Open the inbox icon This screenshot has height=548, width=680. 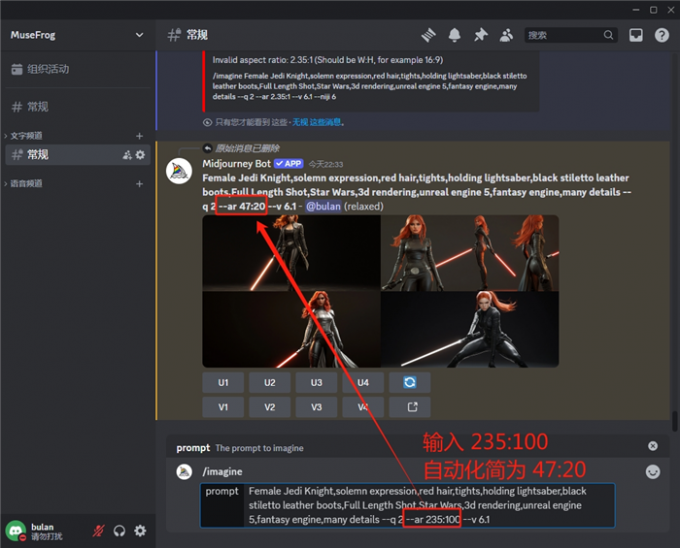[636, 35]
